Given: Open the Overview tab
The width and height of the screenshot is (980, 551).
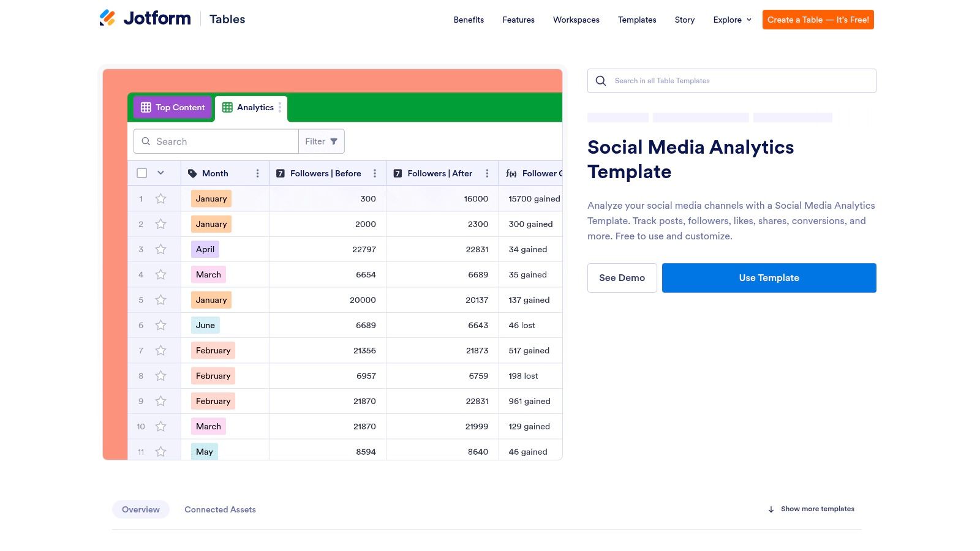Looking at the screenshot, I should click(141, 509).
